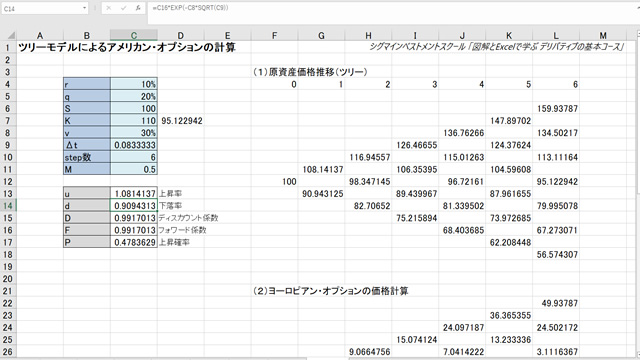
Task: Click the Select All corner triangle
Action: (x=11, y=36)
